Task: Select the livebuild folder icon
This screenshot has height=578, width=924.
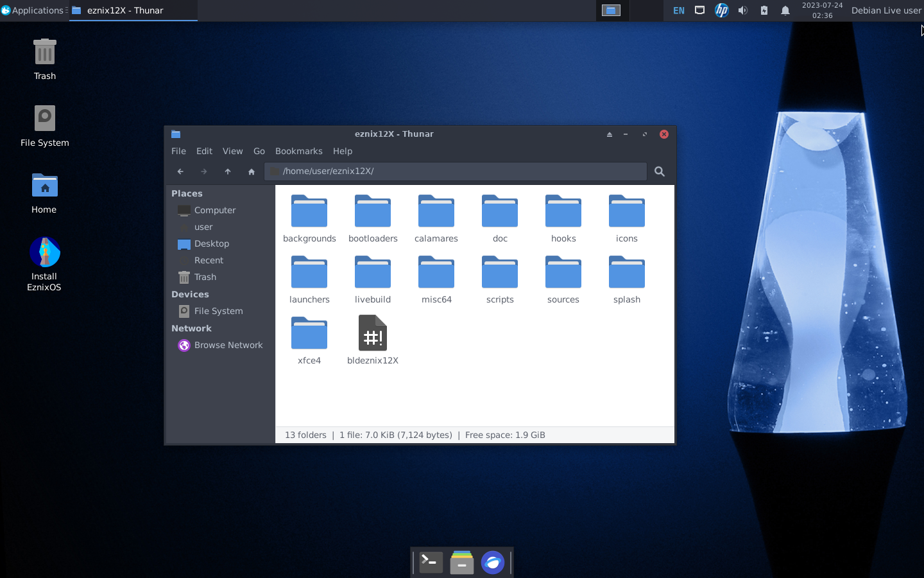Action: coord(373,272)
